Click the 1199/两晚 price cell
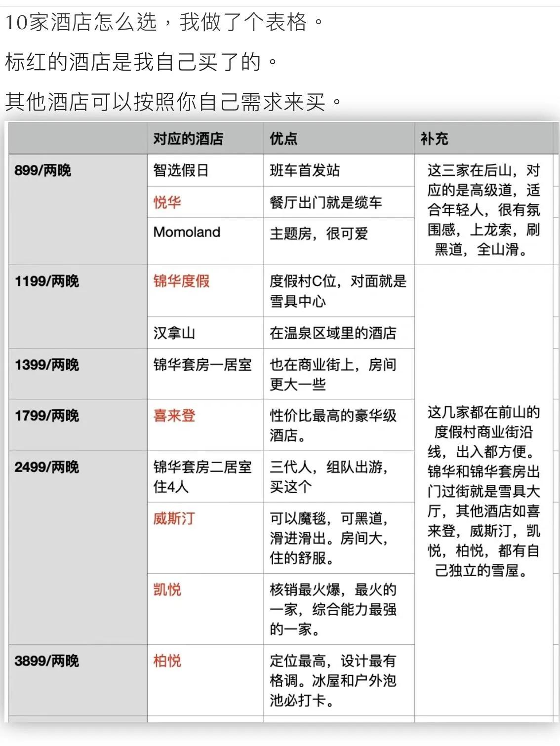The image size is (560, 746). [47, 281]
